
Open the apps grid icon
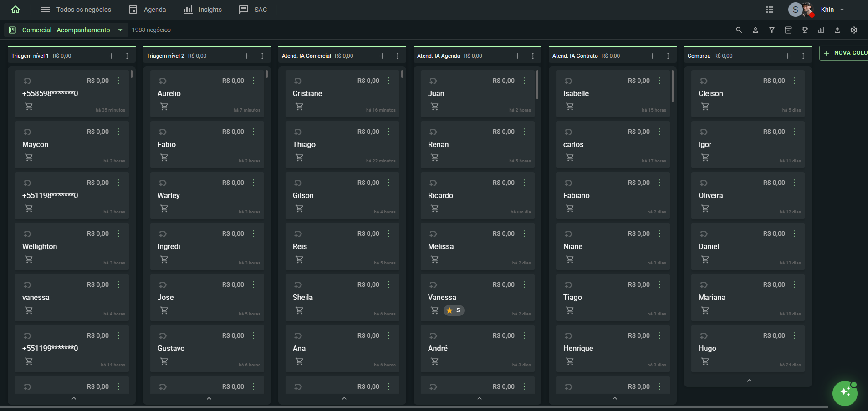coord(769,10)
